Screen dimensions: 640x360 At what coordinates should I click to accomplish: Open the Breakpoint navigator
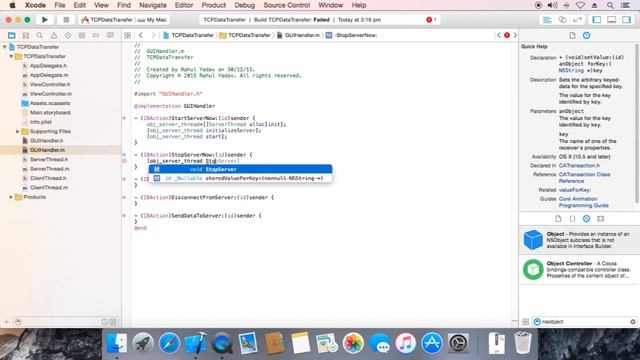click(96, 36)
